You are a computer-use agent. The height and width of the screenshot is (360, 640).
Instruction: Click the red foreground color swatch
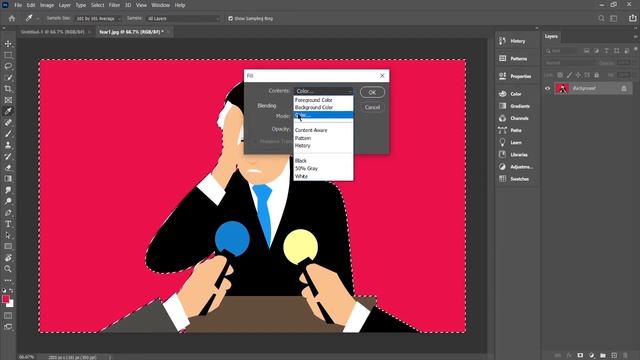[x=6, y=300]
